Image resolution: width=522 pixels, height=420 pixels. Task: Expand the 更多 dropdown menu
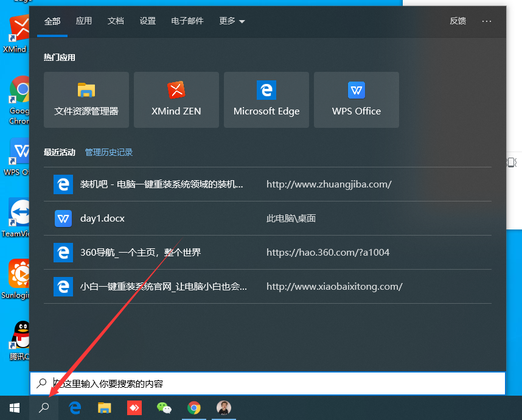tap(232, 20)
